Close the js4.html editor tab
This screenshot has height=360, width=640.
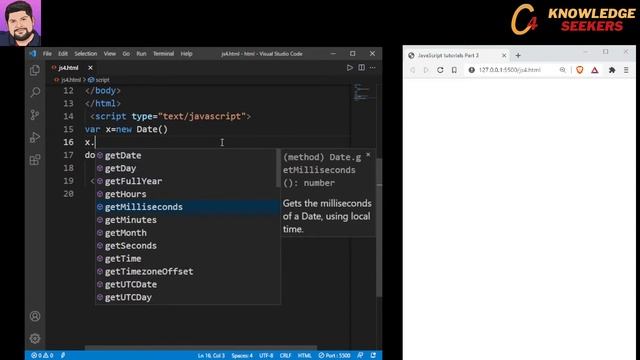(x=90, y=68)
